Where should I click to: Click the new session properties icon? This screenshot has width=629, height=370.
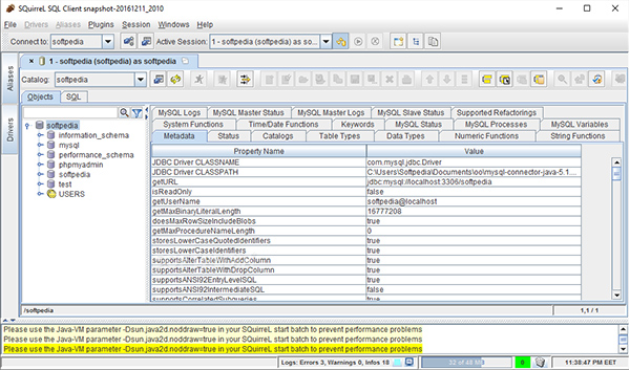[x=146, y=42]
